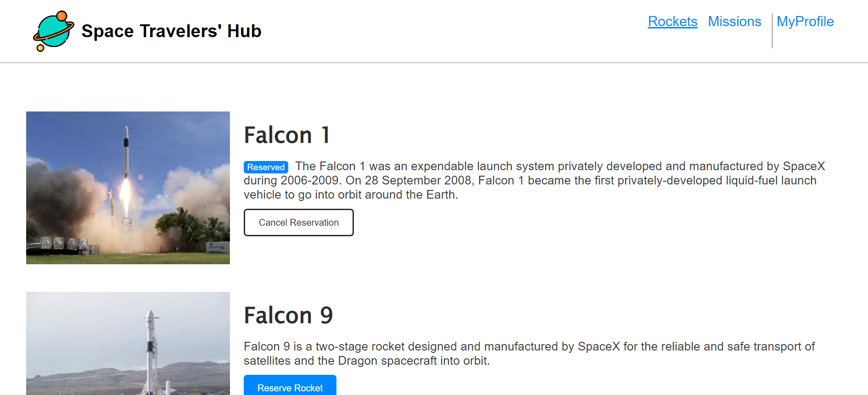Click the planet logo icon
The image size is (868, 395).
point(54,31)
